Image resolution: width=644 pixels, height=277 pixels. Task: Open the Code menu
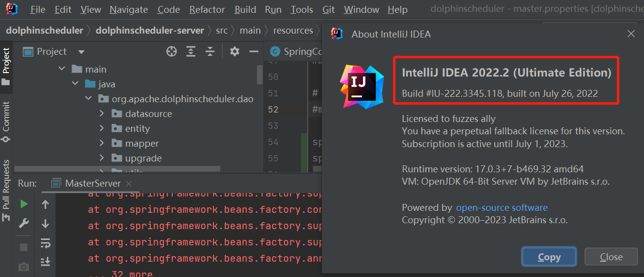click(169, 9)
